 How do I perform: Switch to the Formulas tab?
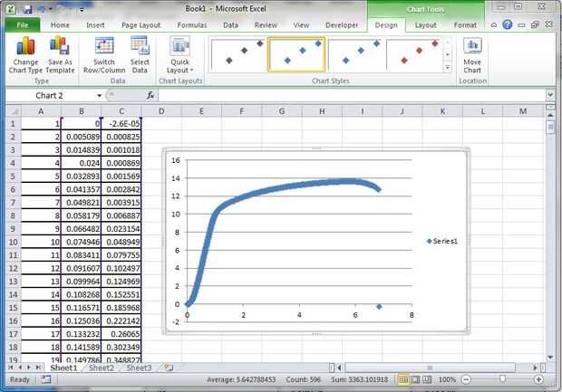(192, 25)
